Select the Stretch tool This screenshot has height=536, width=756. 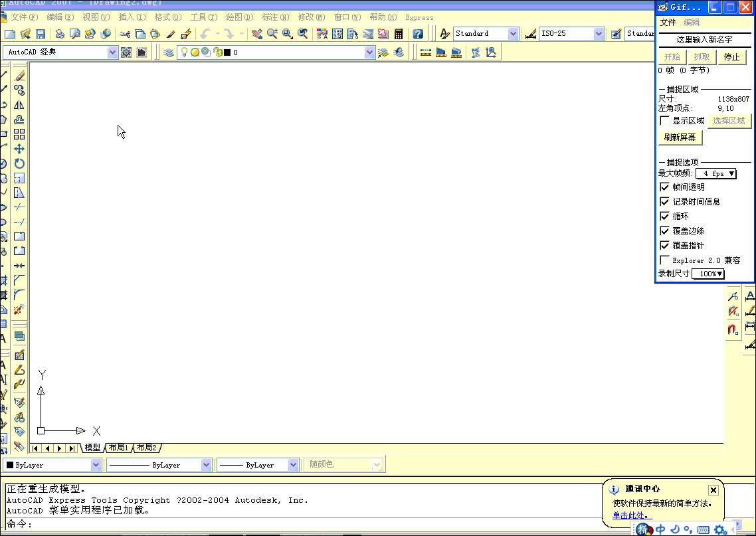[x=19, y=193]
